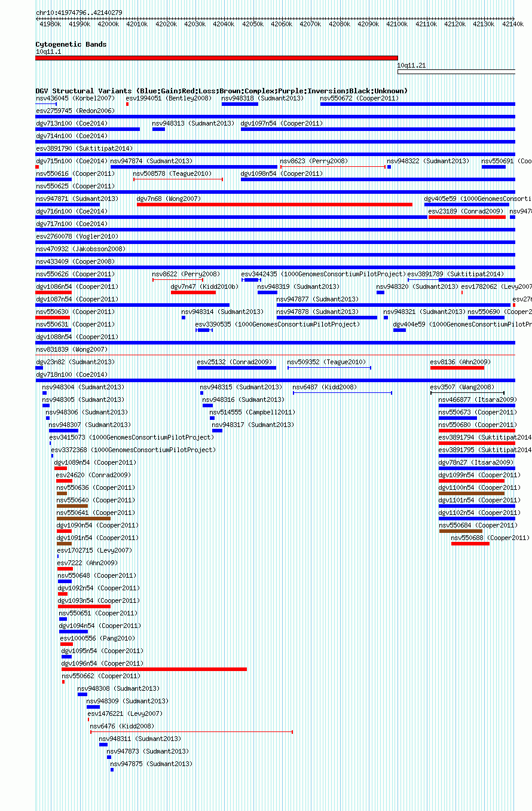Image resolution: width=532 pixels, height=811 pixels.
Task: Click the esv3891790 (Suktitipat2014) label
Action: (84, 148)
